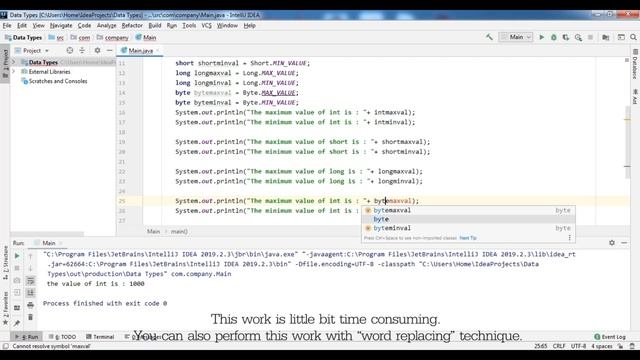
Task: Click stop icon in Run panel
Action: pos(17,268)
